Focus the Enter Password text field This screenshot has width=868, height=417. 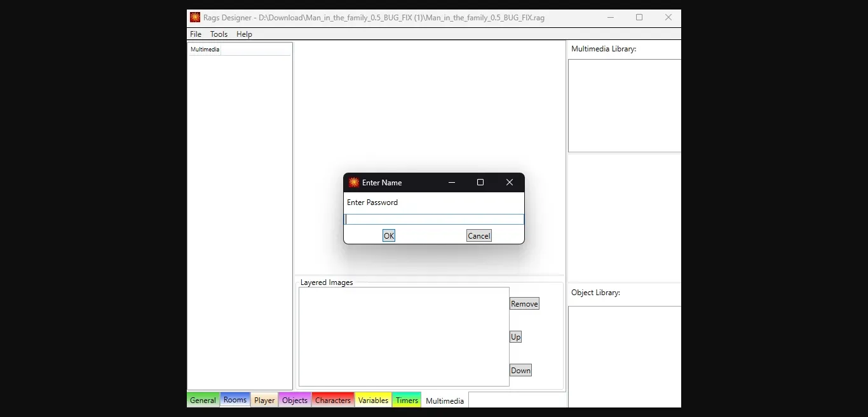(434, 220)
